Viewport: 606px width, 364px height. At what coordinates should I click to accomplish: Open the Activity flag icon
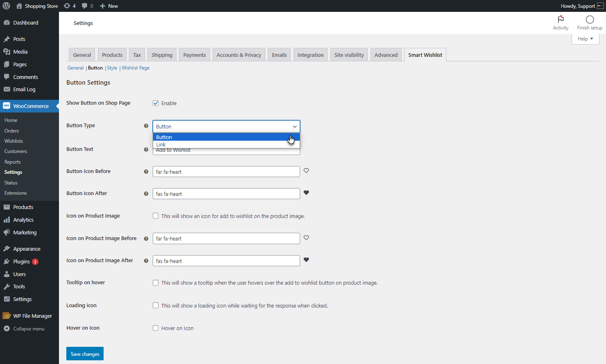(561, 19)
